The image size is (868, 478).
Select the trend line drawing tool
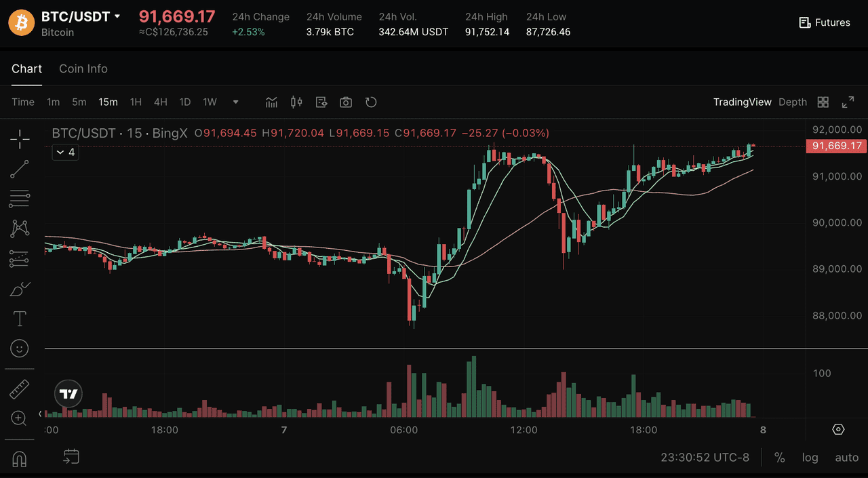20,170
